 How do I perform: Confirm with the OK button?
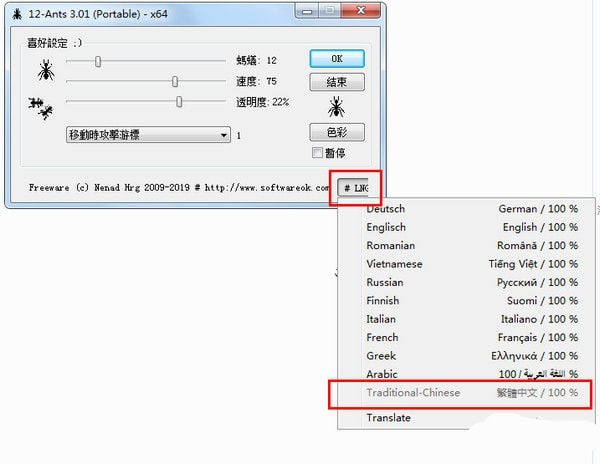pyautogui.click(x=337, y=59)
